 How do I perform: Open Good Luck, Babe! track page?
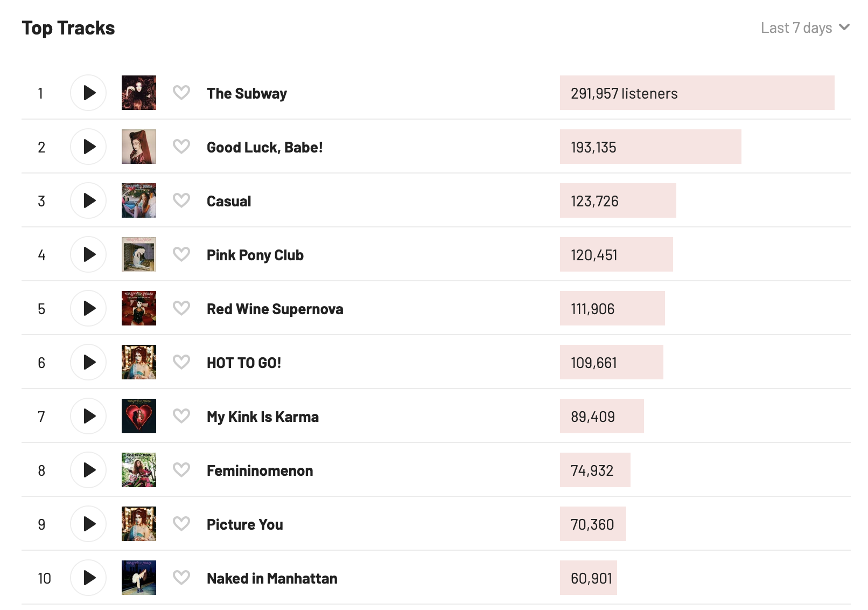point(264,147)
